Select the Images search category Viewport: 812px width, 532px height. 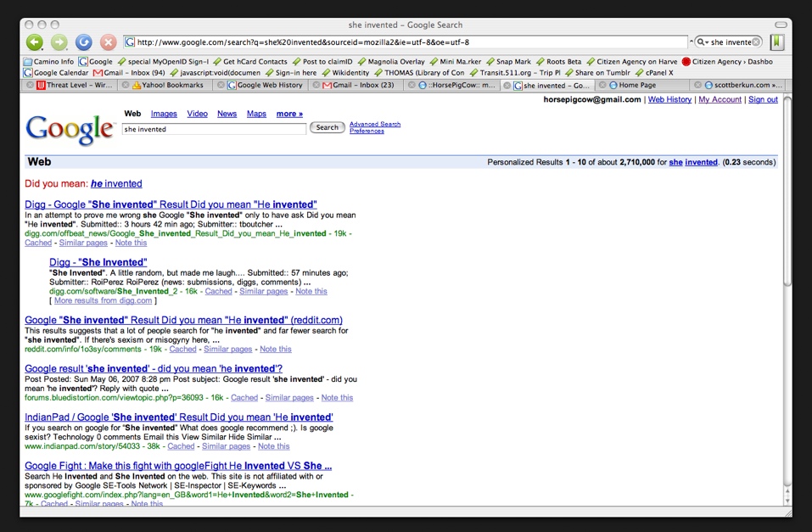click(164, 114)
